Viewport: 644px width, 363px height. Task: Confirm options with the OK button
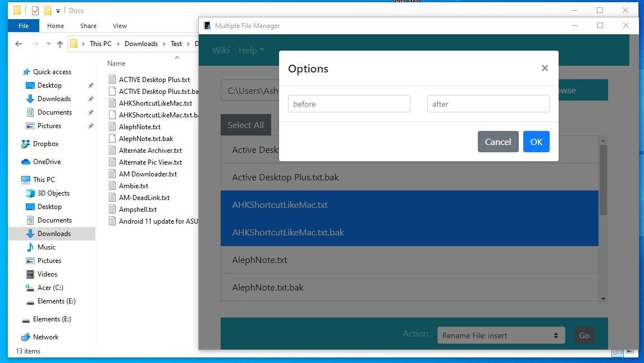pos(536,142)
